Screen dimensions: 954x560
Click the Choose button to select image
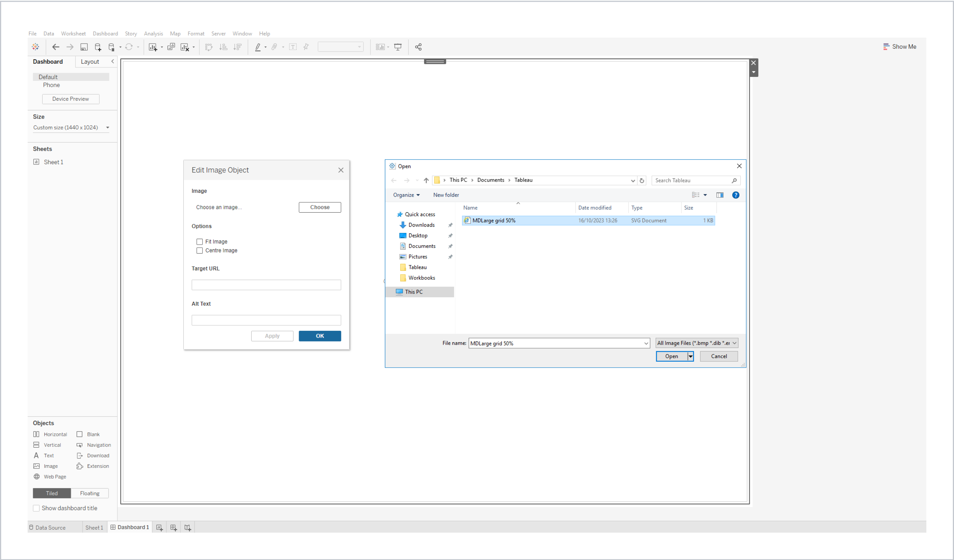pyautogui.click(x=320, y=207)
